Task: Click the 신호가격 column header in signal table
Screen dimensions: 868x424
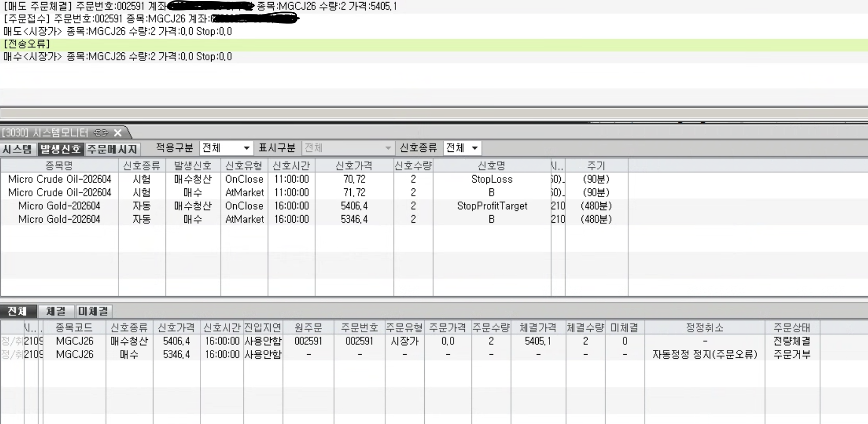Action: (354, 166)
